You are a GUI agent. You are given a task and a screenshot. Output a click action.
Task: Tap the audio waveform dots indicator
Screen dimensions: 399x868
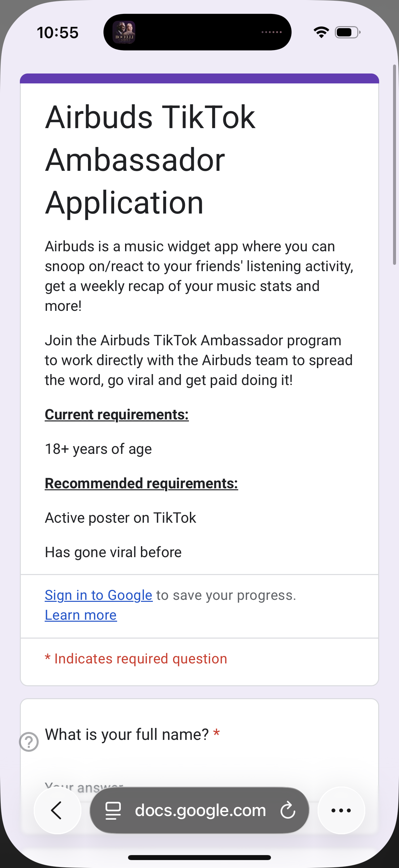pyautogui.click(x=271, y=32)
